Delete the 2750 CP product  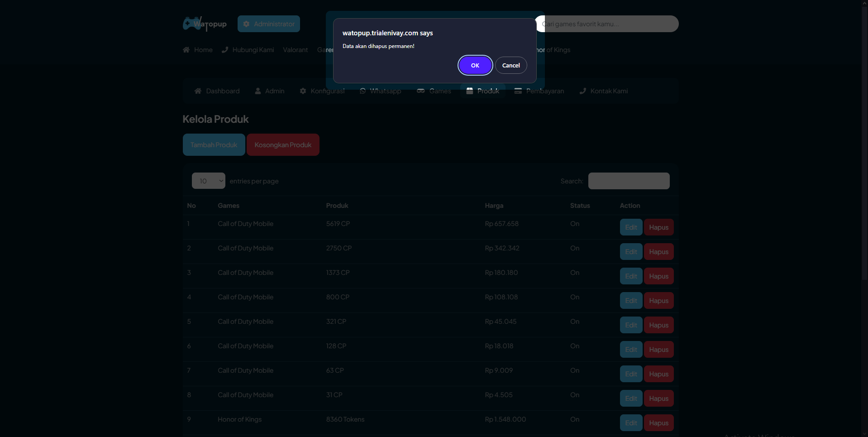coord(658,252)
